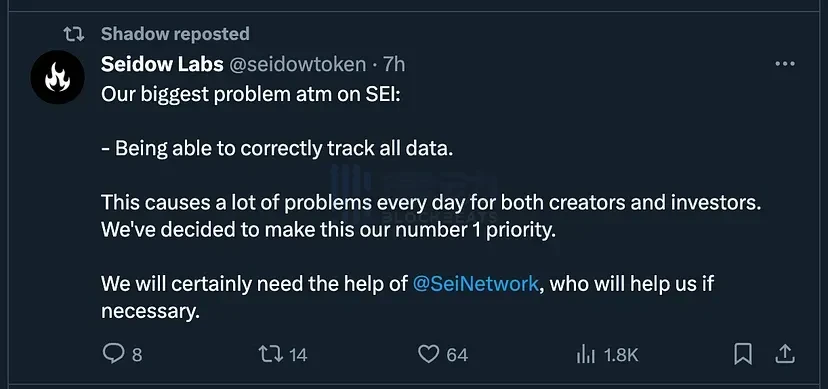Like the tweet with heart icon

(x=428, y=354)
